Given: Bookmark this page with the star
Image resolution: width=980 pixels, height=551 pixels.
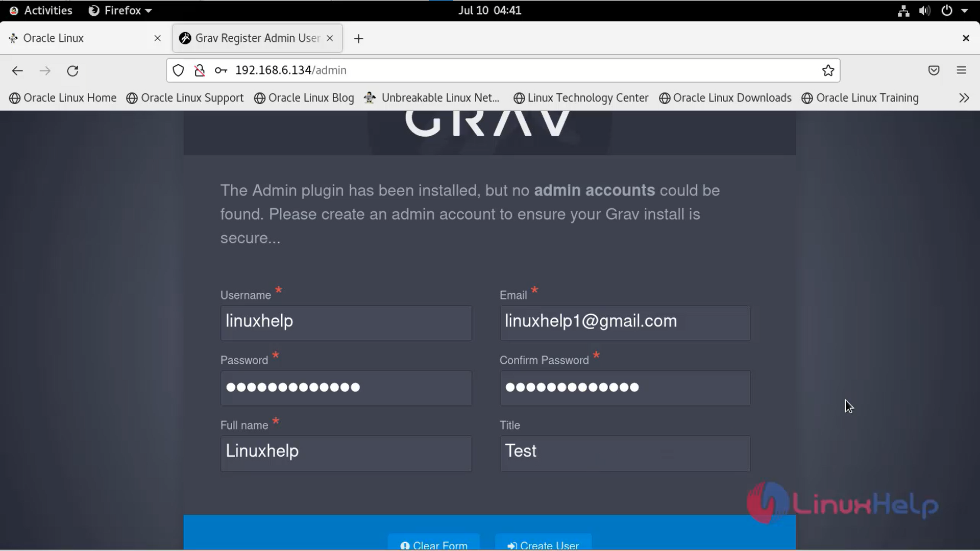Looking at the screenshot, I should (x=828, y=70).
